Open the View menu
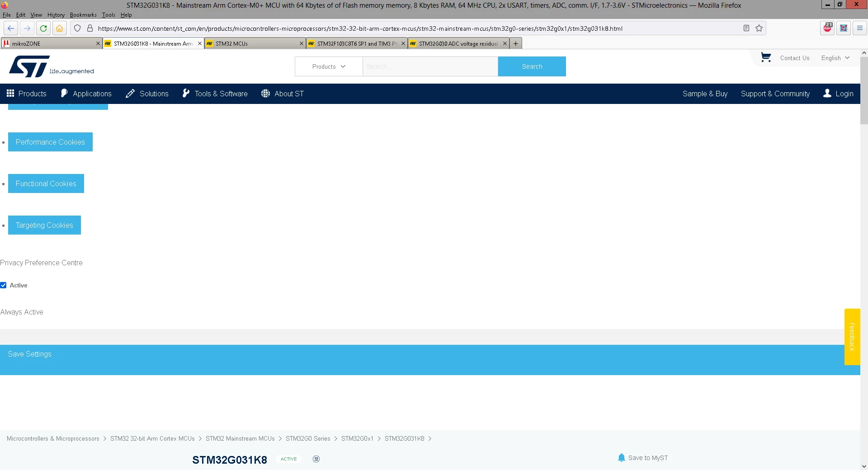This screenshot has width=868, height=470. coord(36,15)
